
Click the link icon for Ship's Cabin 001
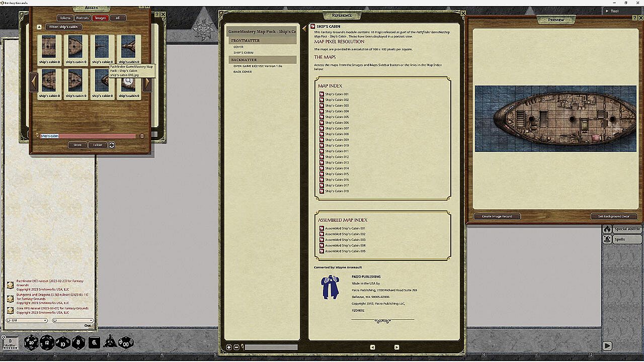(x=322, y=94)
